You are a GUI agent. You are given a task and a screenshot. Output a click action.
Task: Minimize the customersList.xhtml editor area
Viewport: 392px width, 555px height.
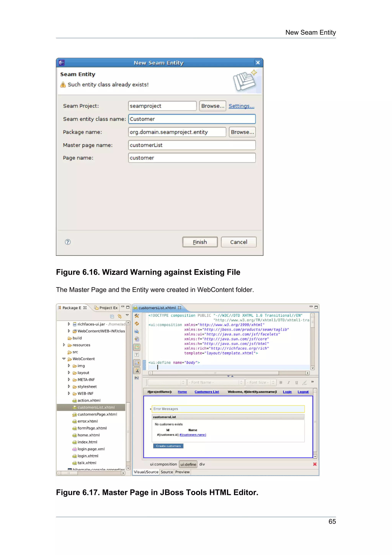point(311,306)
